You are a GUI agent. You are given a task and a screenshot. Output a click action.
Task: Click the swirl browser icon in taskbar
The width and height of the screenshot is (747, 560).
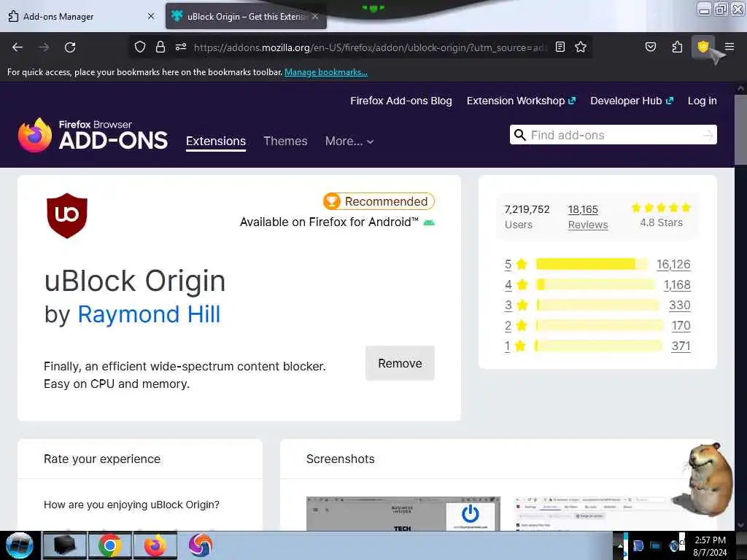point(200,545)
